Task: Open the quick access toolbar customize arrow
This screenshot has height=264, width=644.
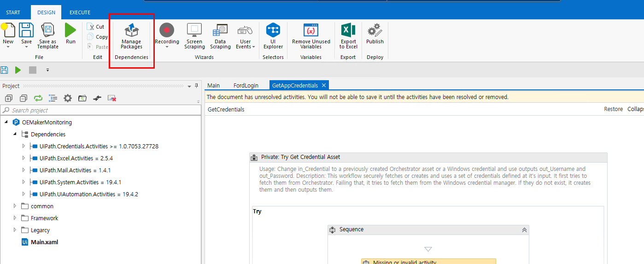Action: pos(47,70)
